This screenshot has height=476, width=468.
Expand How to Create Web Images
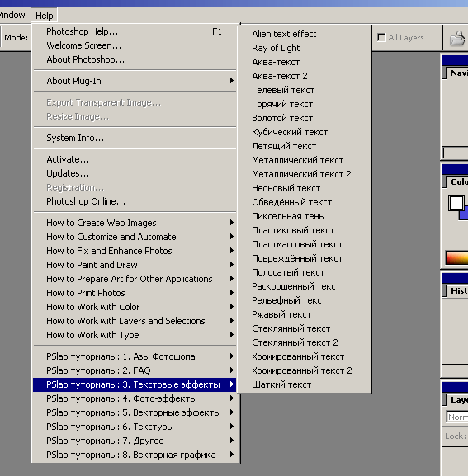135,223
